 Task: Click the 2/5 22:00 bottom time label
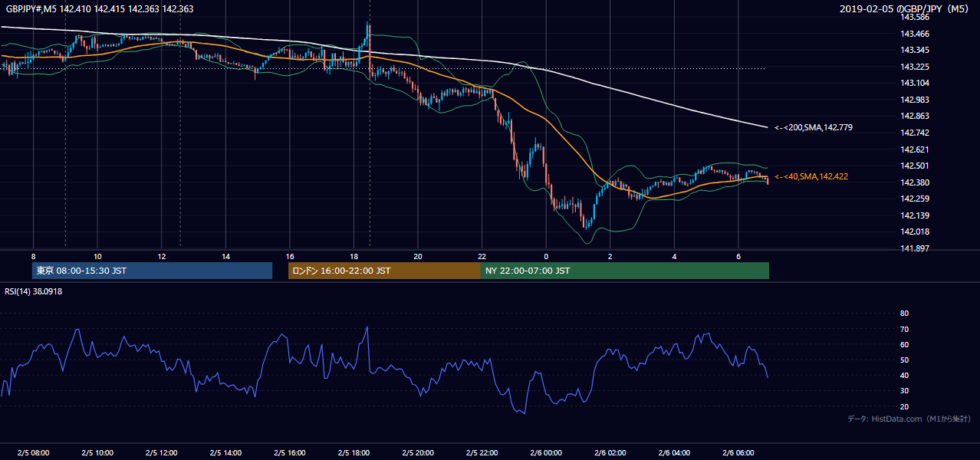tap(482, 452)
